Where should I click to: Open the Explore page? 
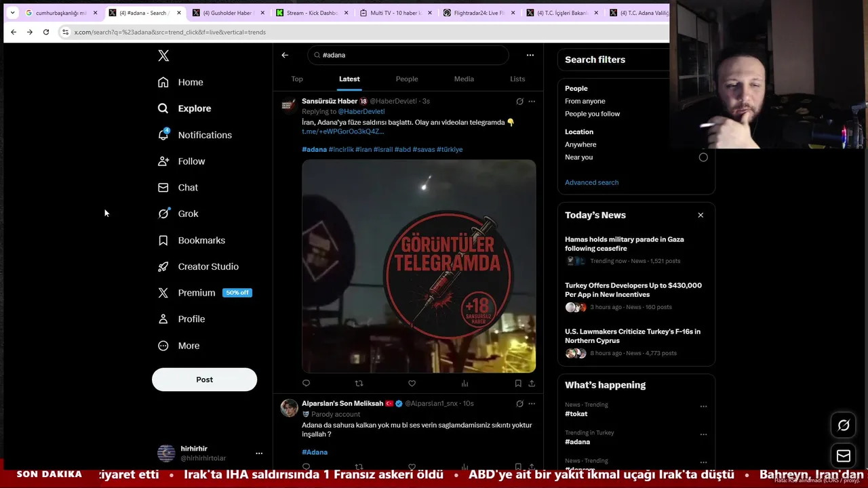(x=184, y=108)
